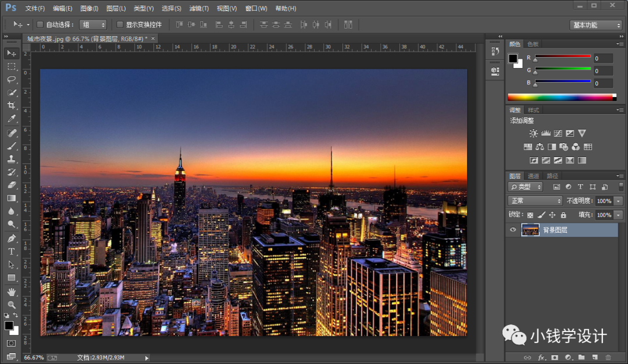The image size is (628, 364).
Task: Open the 正常 blend mode dropdown
Action: 535,201
